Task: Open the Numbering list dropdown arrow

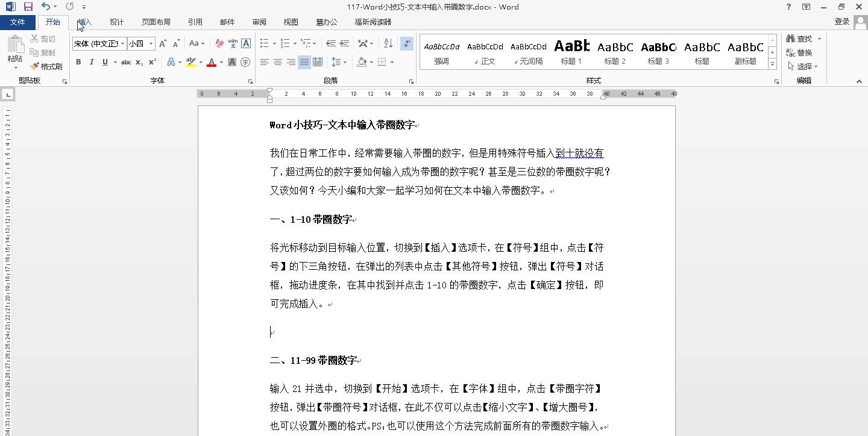Action: pos(294,43)
